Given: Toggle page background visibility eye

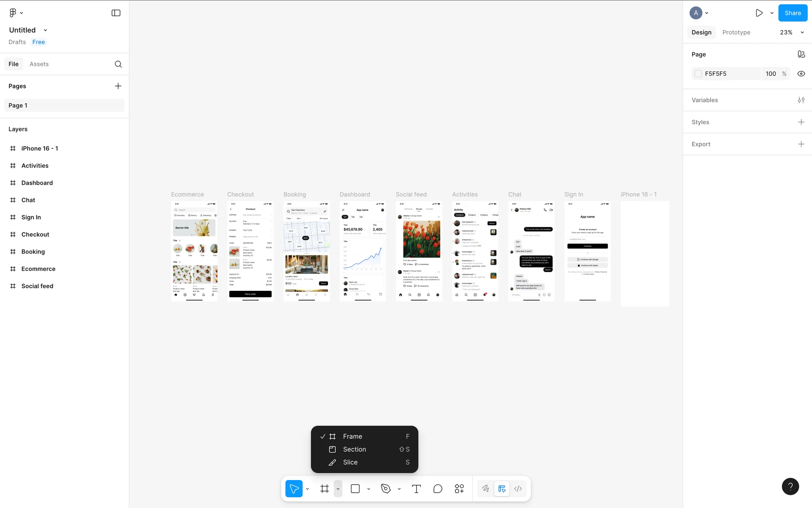Looking at the screenshot, I should coord(801,74).
